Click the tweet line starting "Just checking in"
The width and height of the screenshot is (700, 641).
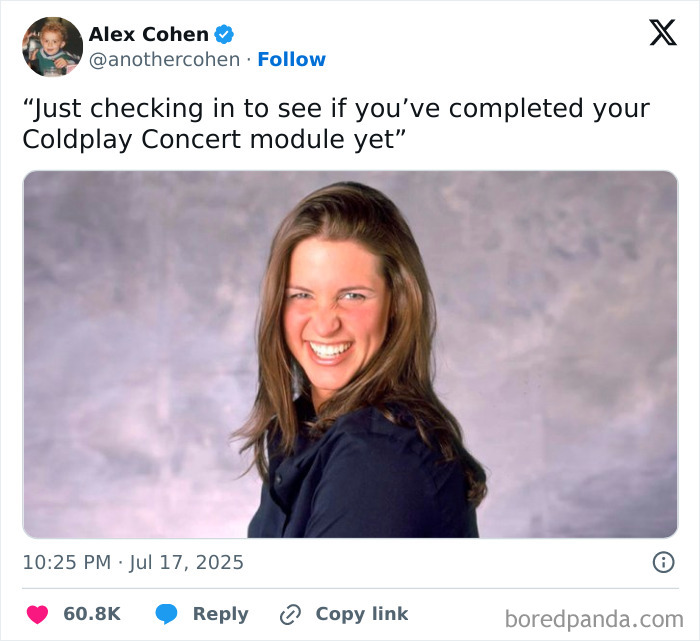pos(336,109)
